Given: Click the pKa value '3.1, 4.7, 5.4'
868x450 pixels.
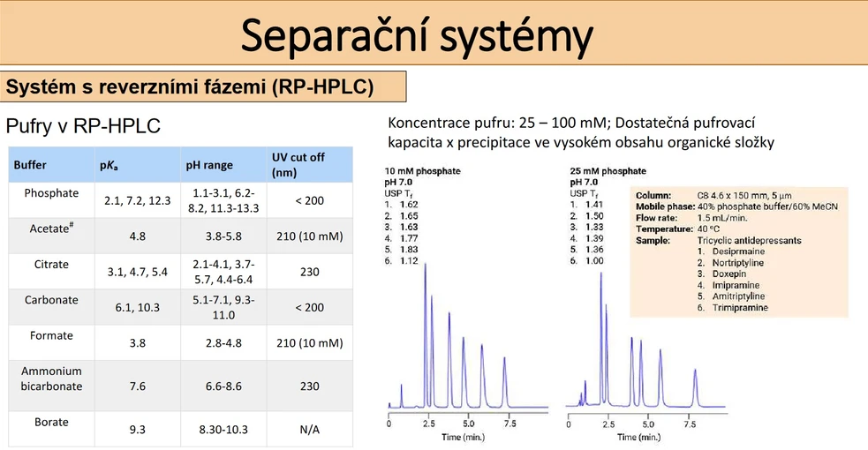Looking at the screenshot, I should click(x=137, y=272).
